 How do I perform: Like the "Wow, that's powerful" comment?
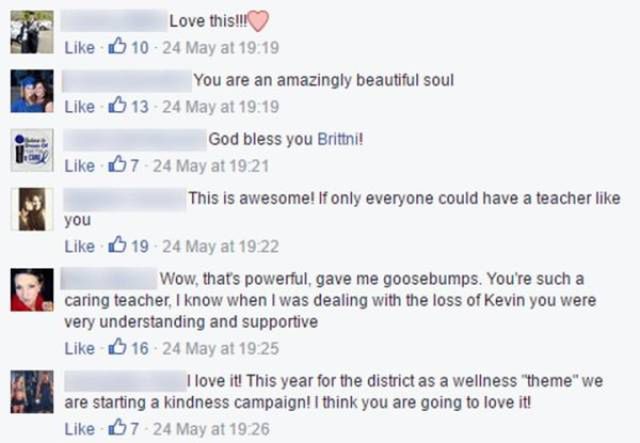click(x=79, y=349)
